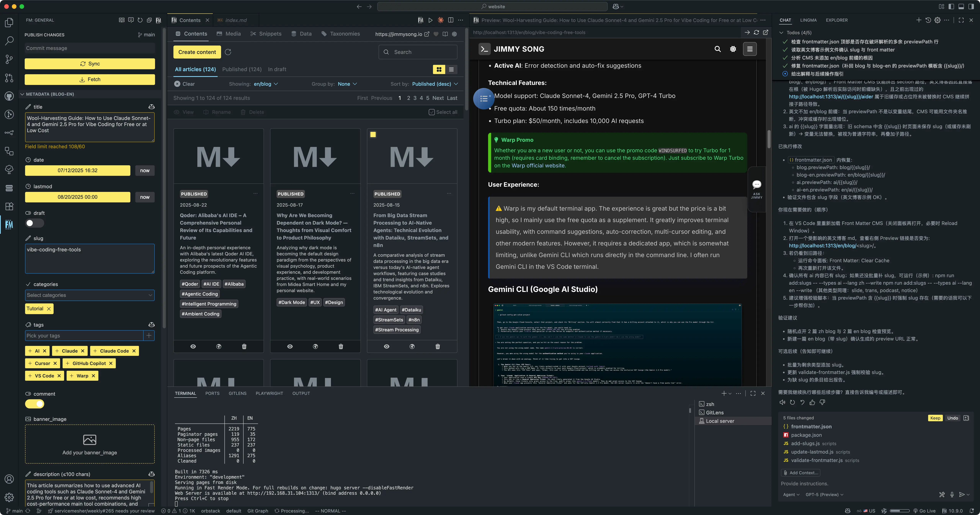Click the AI title generation icon
The image size is (980, 515).
tap(151, 107)
